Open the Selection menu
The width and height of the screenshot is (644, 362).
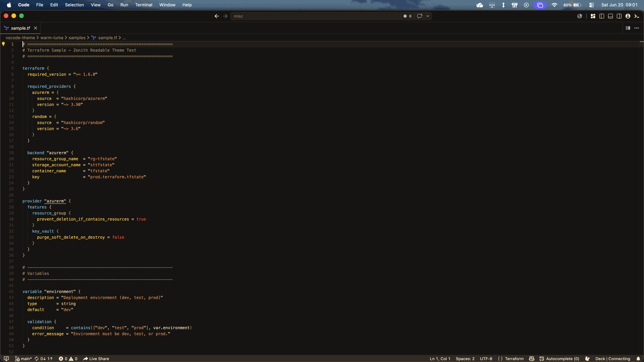coord(74,5)
